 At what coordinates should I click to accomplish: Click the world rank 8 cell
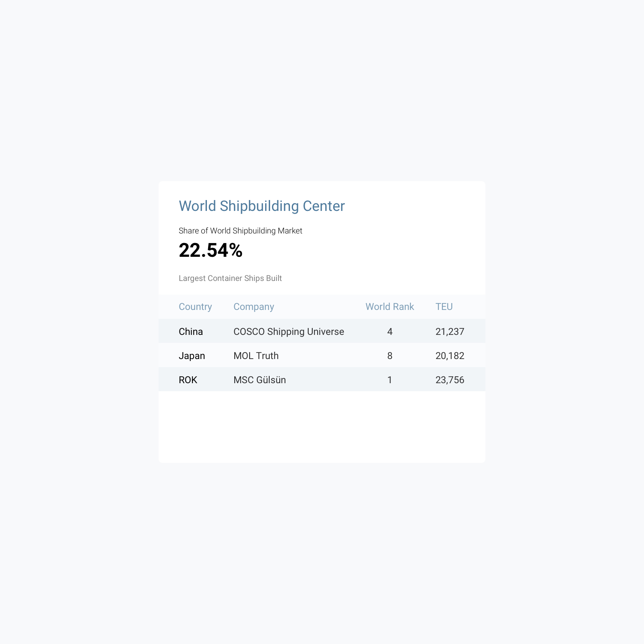click(x=390, y=356)
